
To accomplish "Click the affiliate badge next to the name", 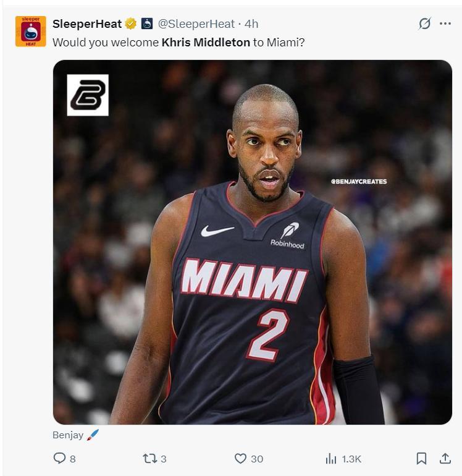I will click(147, 23).
